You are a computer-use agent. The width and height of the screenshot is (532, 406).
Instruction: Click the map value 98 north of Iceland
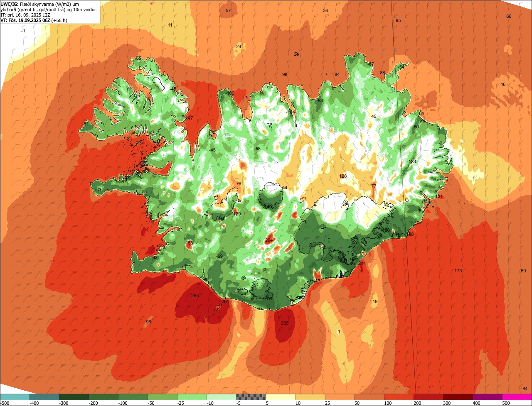pyautogui.click(x=285, y=74)
